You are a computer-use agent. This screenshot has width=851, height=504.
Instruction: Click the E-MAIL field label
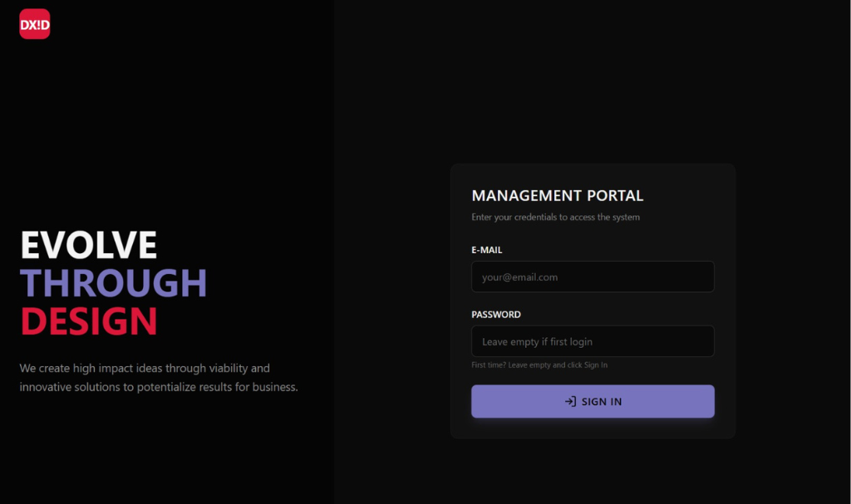(x=487, y=250)
